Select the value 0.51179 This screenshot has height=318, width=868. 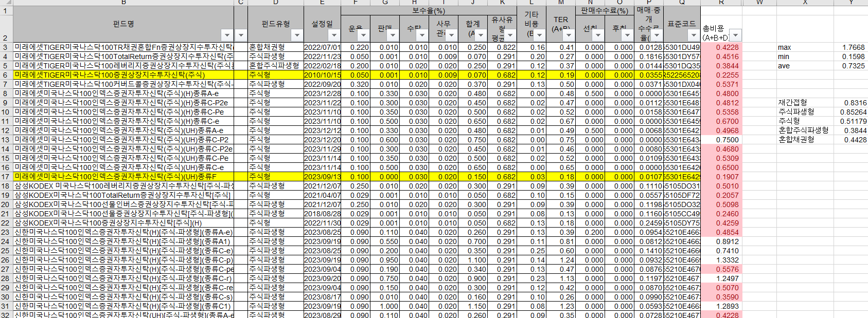coord(851,121)
